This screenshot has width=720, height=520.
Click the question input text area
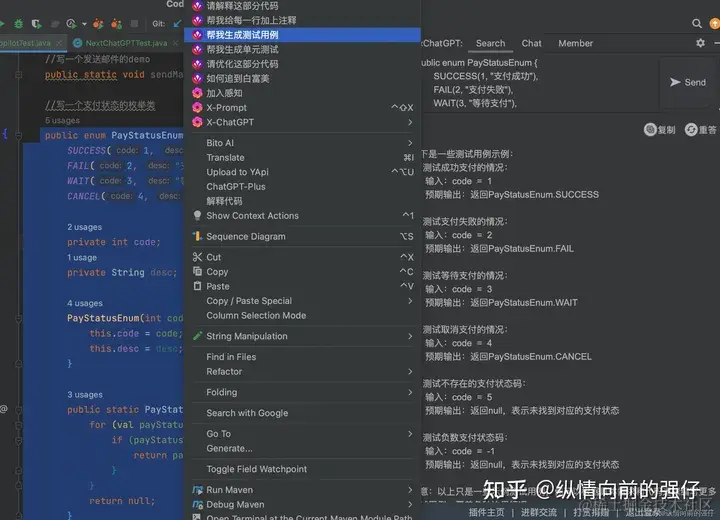click(x=540, y=83)
